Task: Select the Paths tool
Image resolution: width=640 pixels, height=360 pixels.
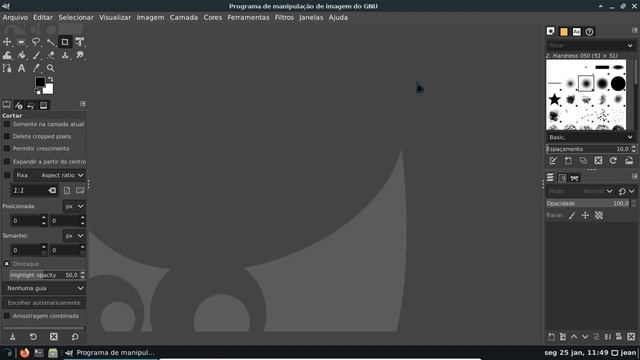Action: 7,68
